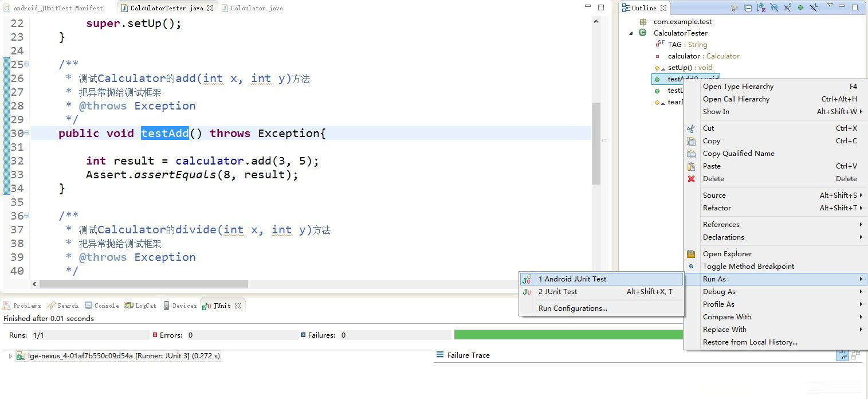Click the Cut scissors icon in context menu
868x399 pixels.
[691, 128]
